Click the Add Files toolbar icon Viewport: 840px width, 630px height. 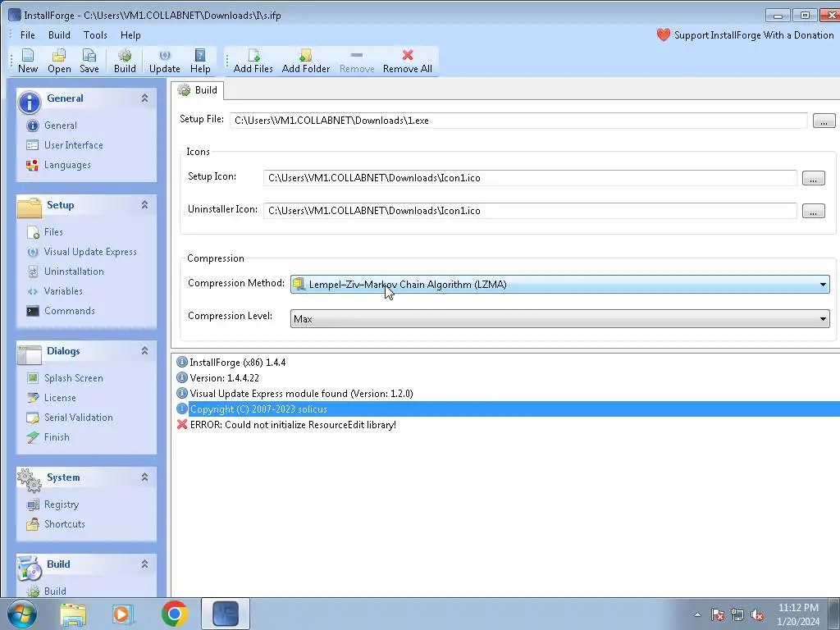tap(253, 61)
